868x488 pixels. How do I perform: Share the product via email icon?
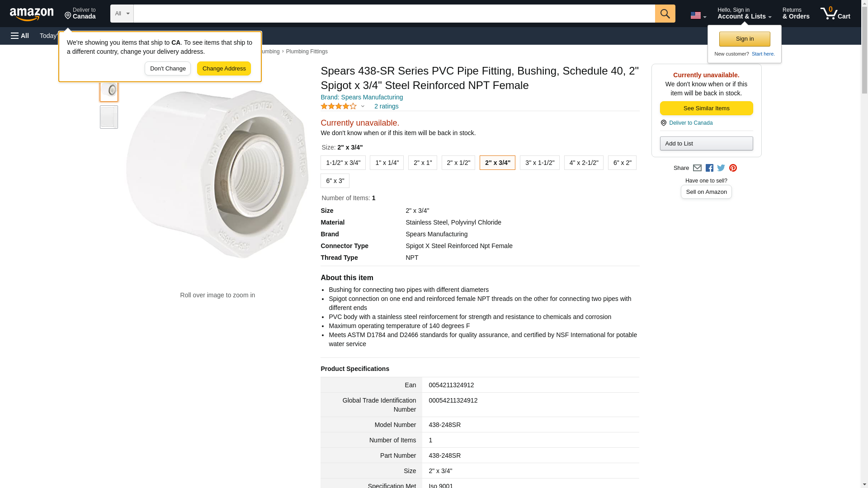coord(697,168)
